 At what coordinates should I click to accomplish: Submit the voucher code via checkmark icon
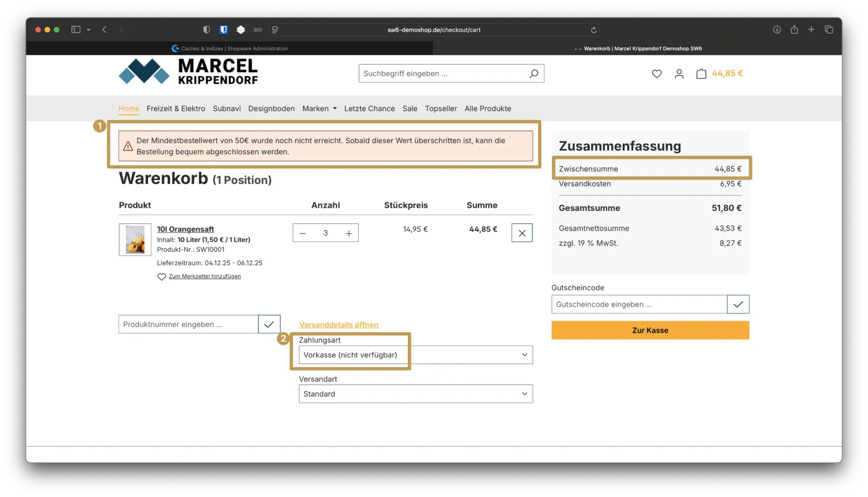(738, 304)
